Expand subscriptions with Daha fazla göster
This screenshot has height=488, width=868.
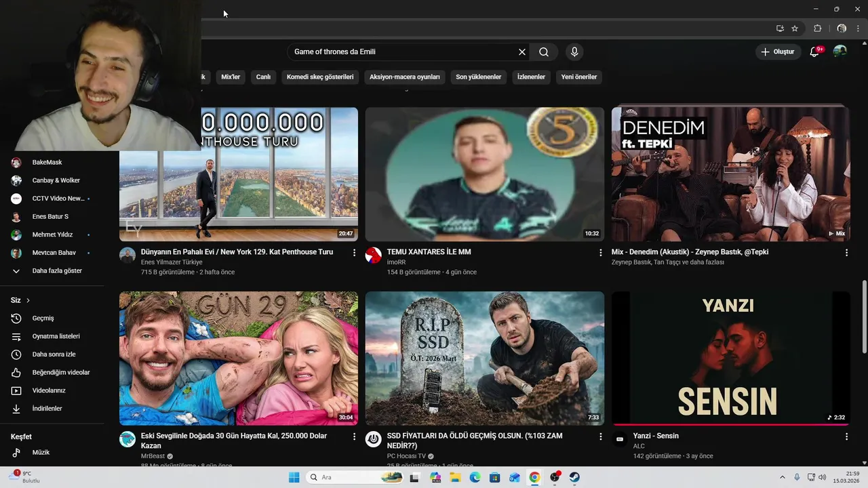(52, 270)
